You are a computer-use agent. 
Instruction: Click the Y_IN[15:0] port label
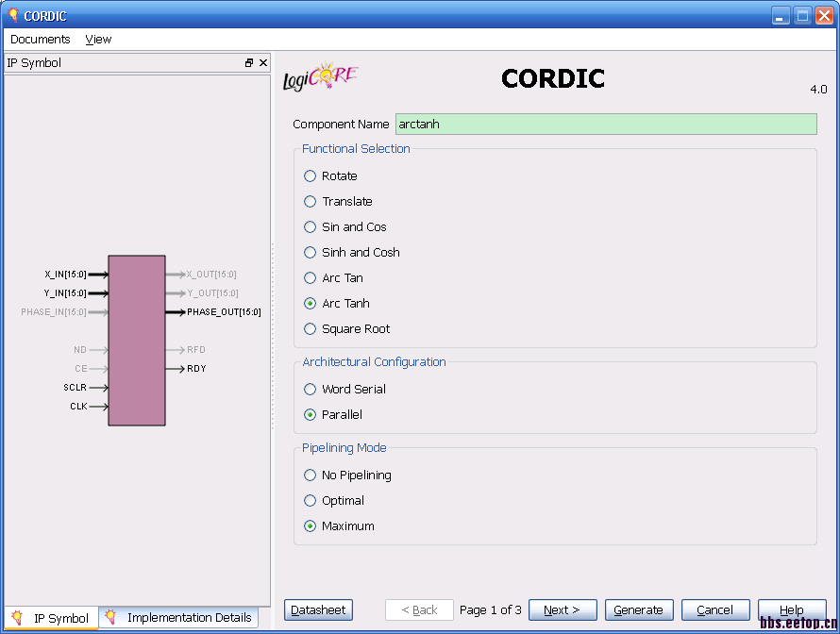(65, 292)
